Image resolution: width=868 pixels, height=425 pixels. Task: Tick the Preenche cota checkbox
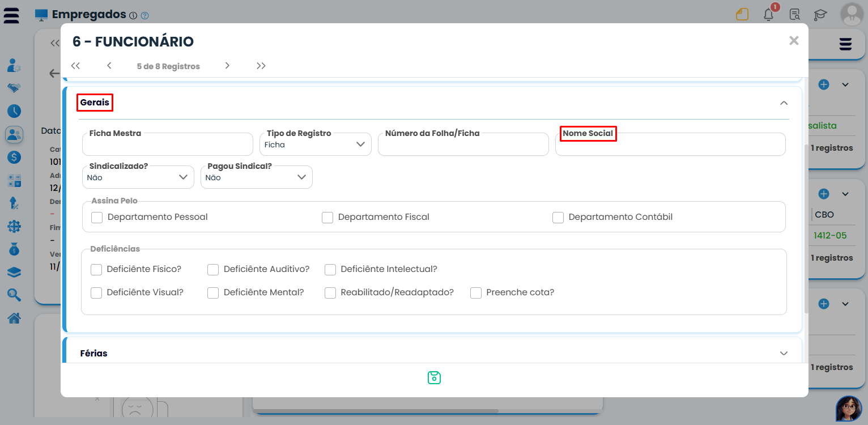tap(476, 293)
